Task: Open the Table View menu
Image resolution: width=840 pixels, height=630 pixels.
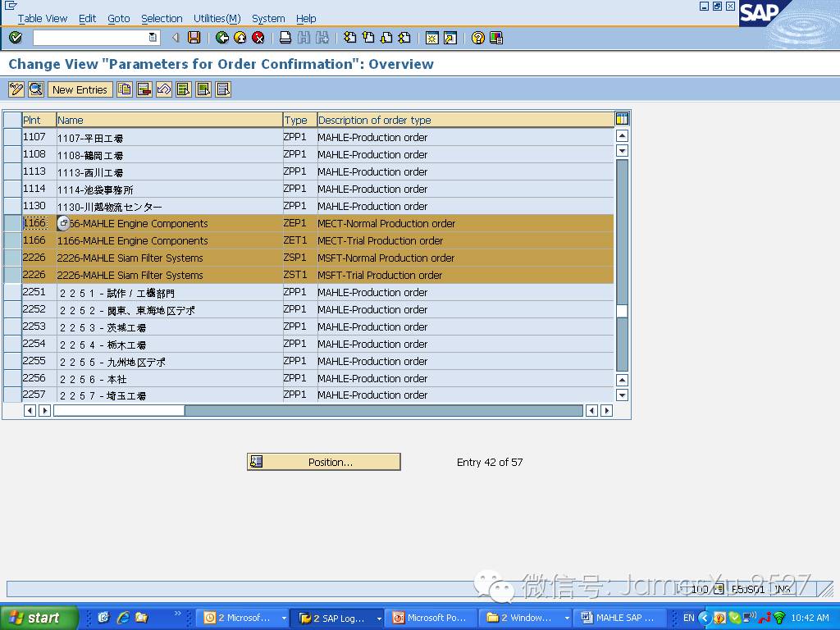Action: point(43,19)
